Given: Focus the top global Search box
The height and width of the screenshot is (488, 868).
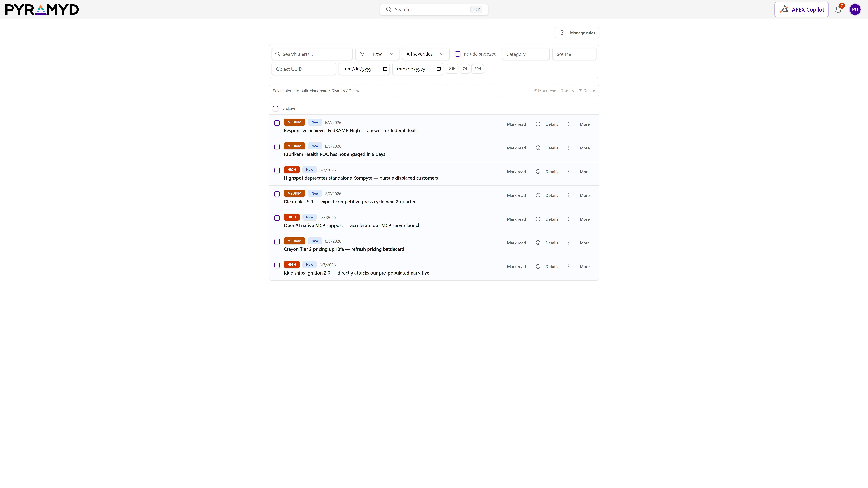Looking at the screenshot, I should pyautogui.click(x=434, y=9).
